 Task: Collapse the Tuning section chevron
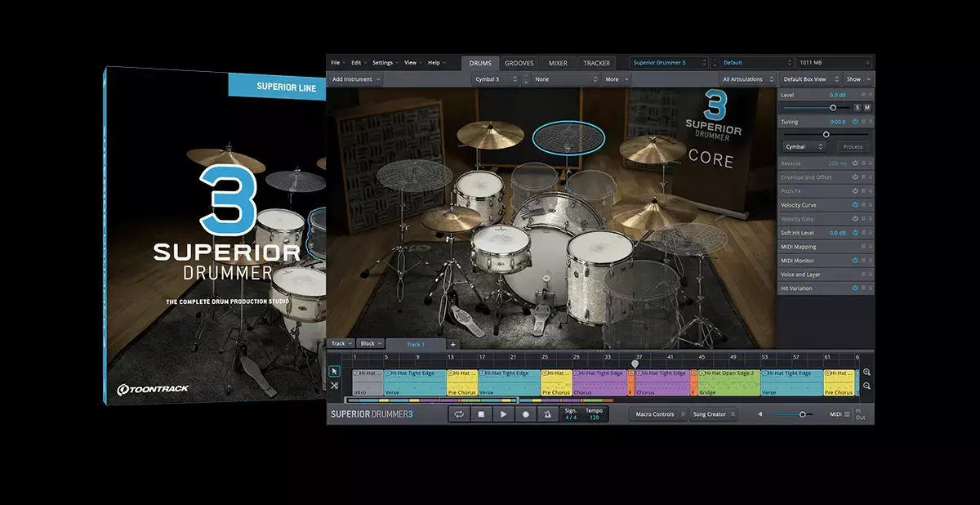[x=871, y=122]
